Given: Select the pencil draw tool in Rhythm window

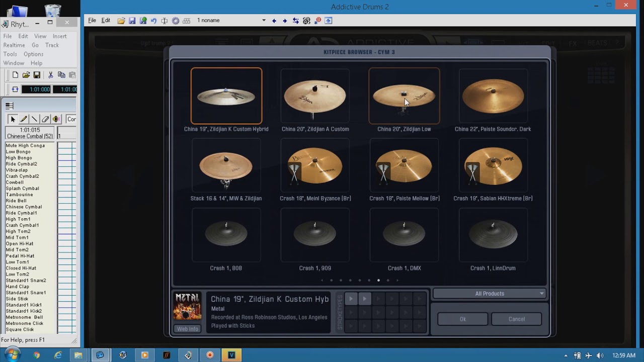Looking at the screenshot, I should [24, 119].
